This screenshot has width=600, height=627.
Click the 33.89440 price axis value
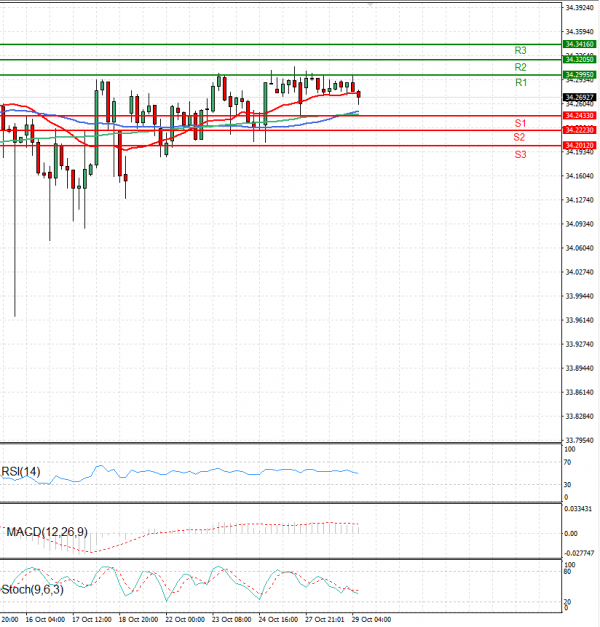580,368
